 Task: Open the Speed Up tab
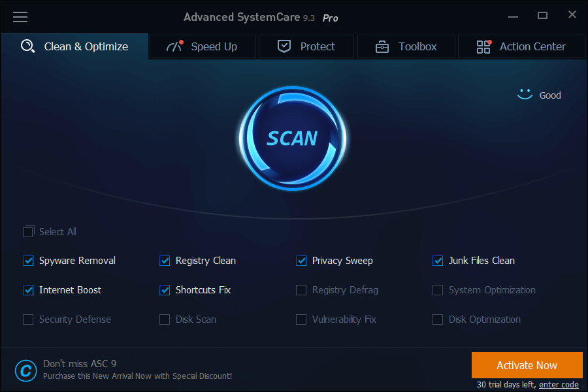tap(203, 46)
